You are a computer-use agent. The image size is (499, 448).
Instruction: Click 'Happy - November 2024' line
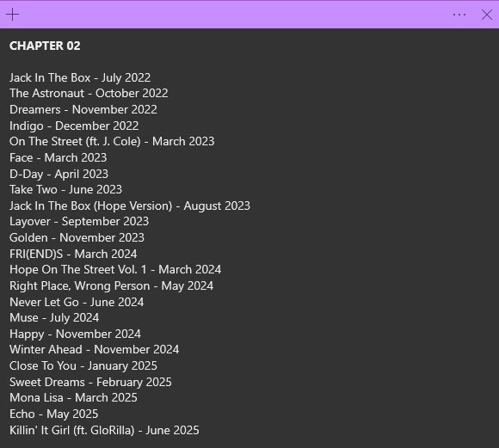coord(75,334)
